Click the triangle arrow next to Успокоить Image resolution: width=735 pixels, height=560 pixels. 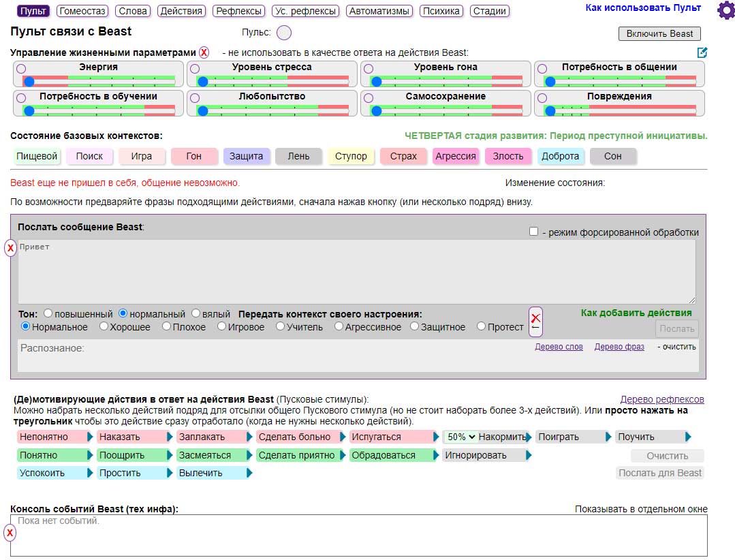click(90, 473)
